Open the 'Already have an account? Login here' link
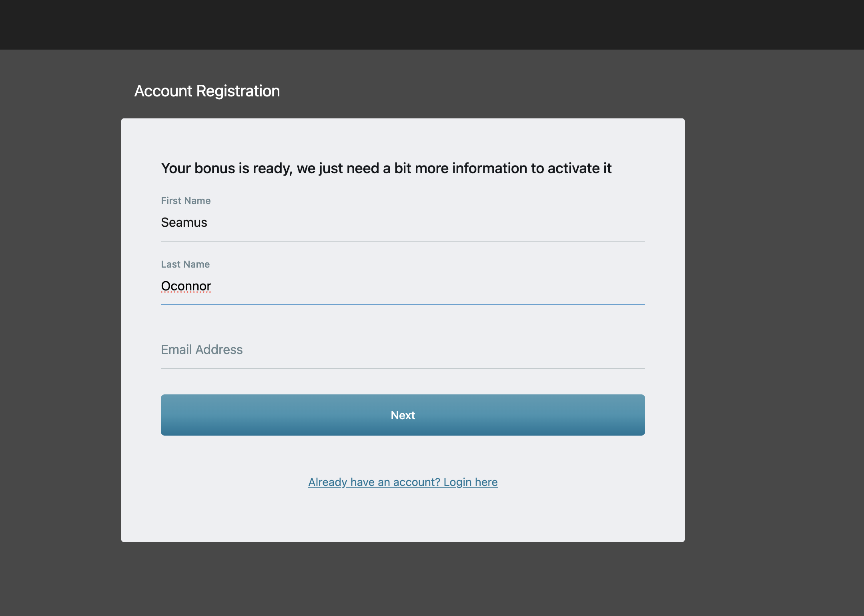The height and width of the screenshot is (616, 864). click(403, 482)
